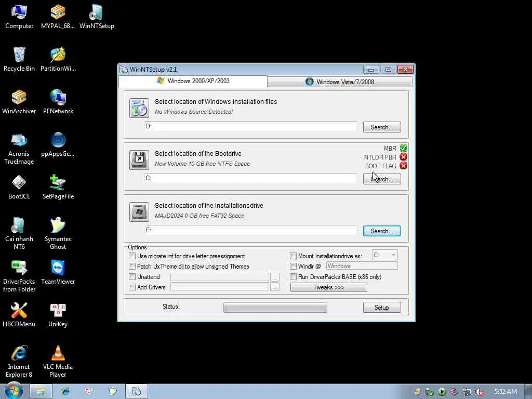Enable Mount Installationdrive as option
The width and height of the screenshot is (532, 399).
(x=294, y=256)
